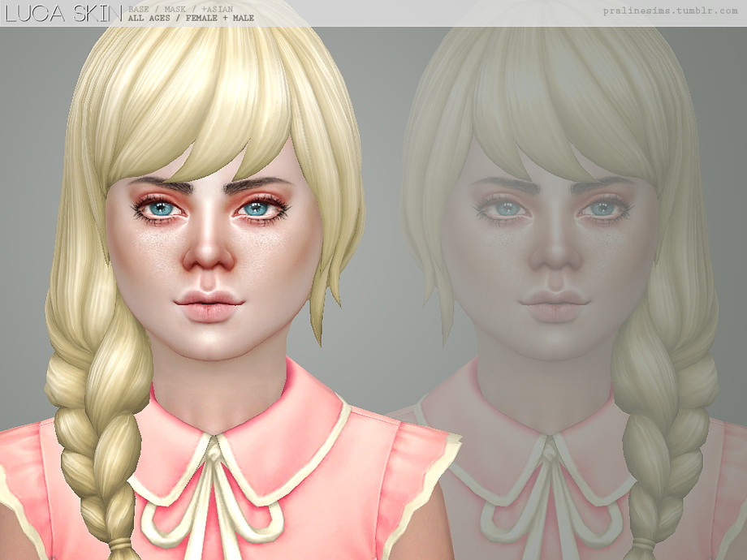Click the faded character's ribbon bow
Screen dimensions: 747x560
point(551,495)
